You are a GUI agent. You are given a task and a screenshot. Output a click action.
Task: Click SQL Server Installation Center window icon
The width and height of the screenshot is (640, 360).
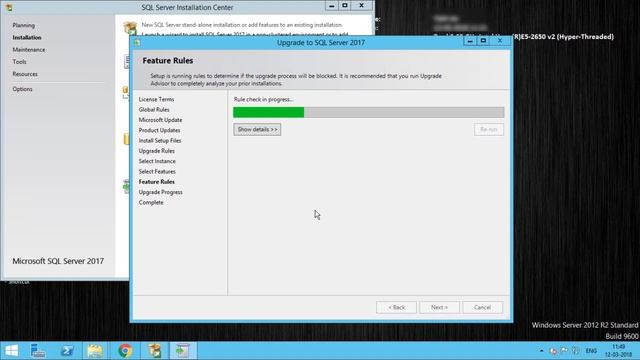coord(9,7)
